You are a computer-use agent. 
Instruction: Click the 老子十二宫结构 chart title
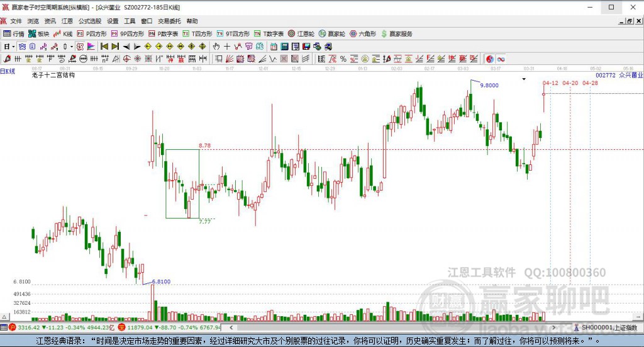[x=53, y=75]
